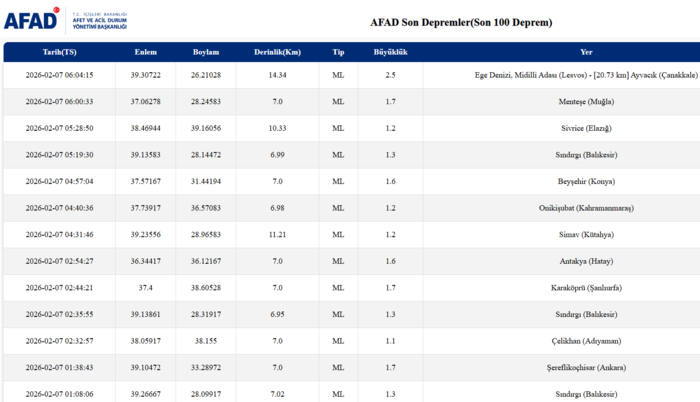Image resolution: width=700 pixels, height=402 pixels.
Task: Click depth value 10.33
Action: click(x=277, y=128)
